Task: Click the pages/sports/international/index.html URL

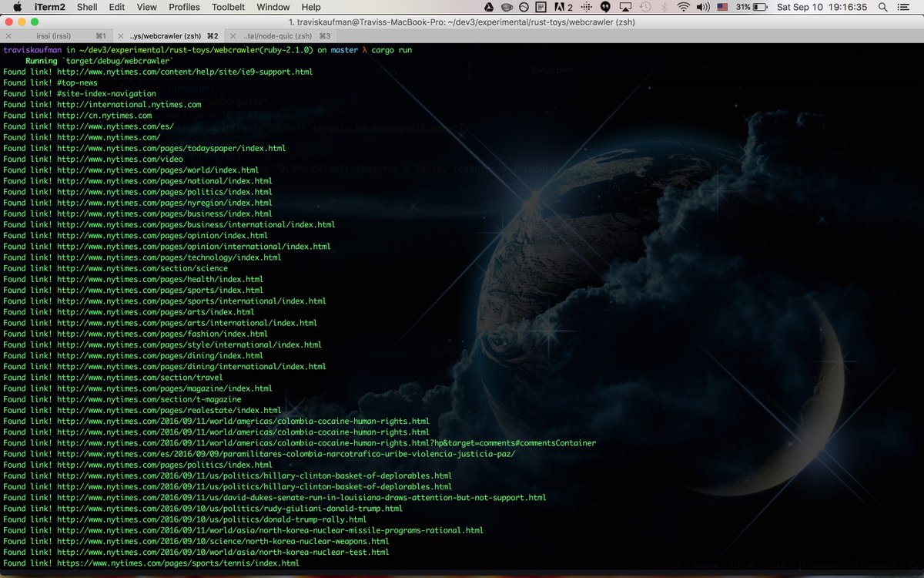Action: click(192, 301)
